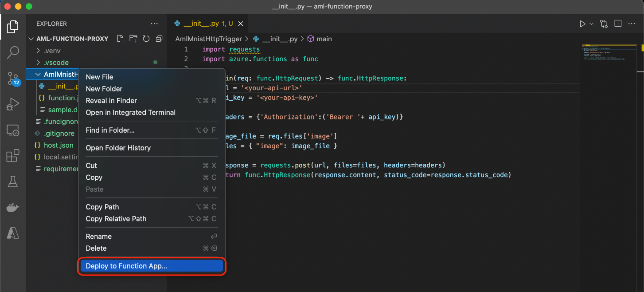Viewport: 644px width, 292px height.
Task: Open the Testing flask view
Action: point(13,181)
